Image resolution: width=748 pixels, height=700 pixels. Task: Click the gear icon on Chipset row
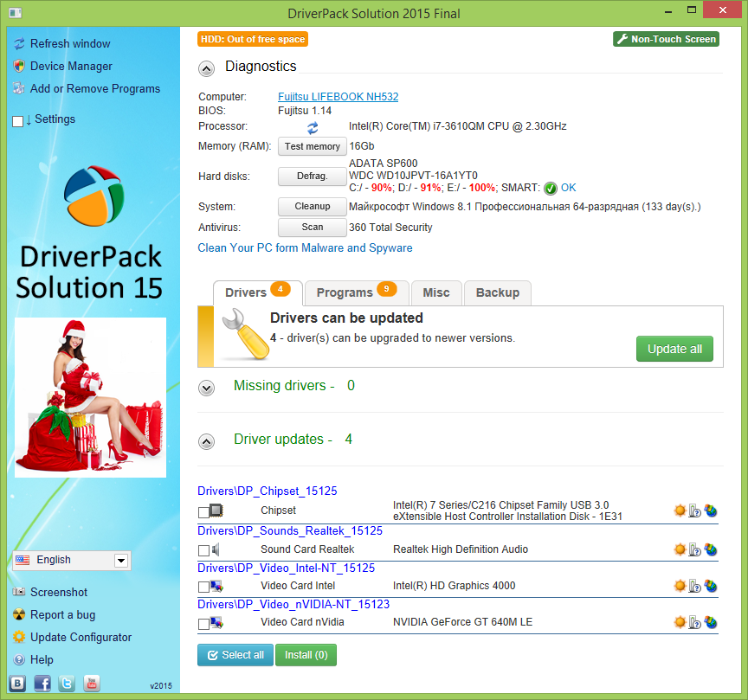[680, 511]
